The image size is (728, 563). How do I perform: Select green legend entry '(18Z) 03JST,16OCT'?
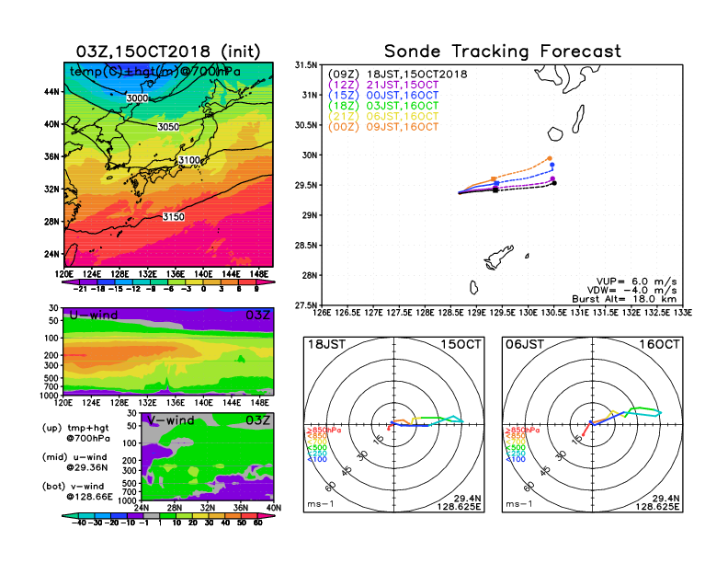point(383,106)
